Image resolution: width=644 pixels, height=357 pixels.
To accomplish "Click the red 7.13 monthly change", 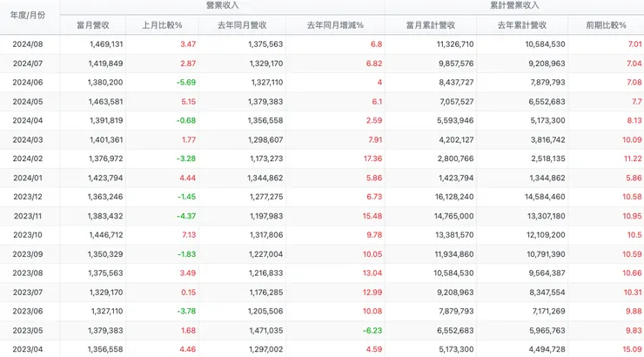I will [x=189, y=235].
